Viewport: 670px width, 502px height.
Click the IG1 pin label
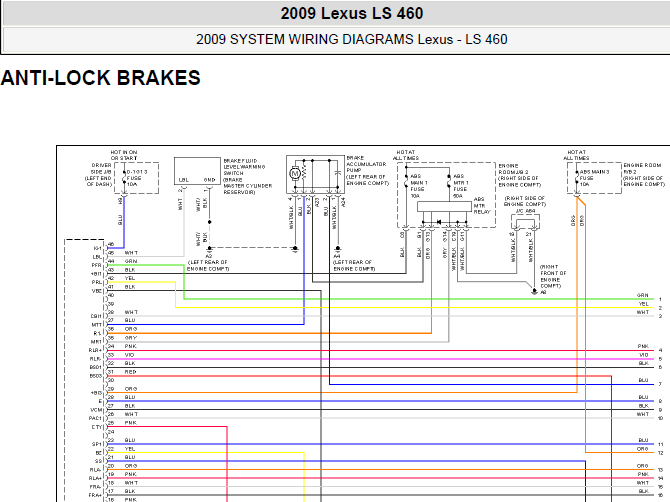point(98,248)
